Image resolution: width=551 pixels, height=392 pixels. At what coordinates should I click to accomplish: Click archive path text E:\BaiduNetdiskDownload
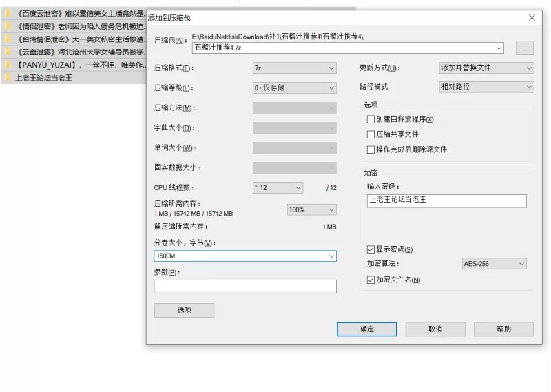(x=278, y=37)
